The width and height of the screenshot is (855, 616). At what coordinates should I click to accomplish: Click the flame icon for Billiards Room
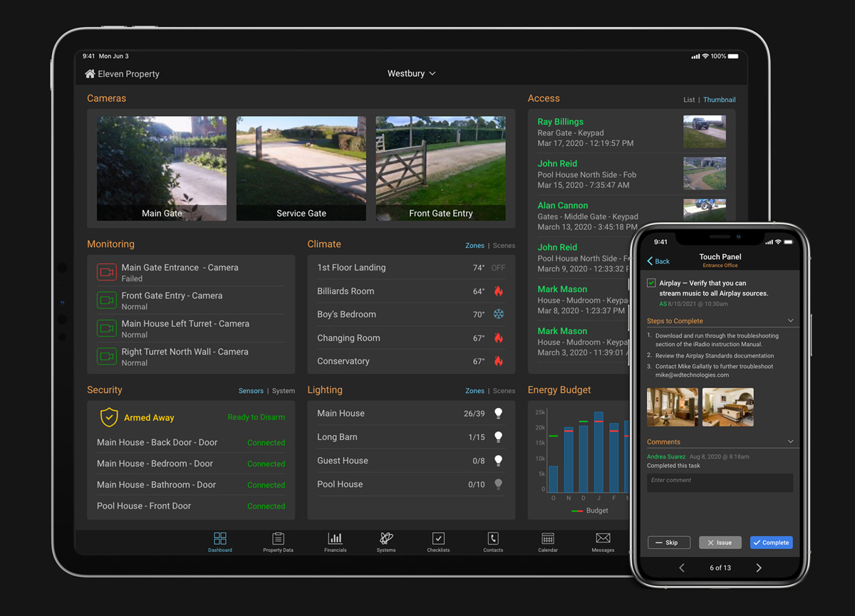point(499,291)
